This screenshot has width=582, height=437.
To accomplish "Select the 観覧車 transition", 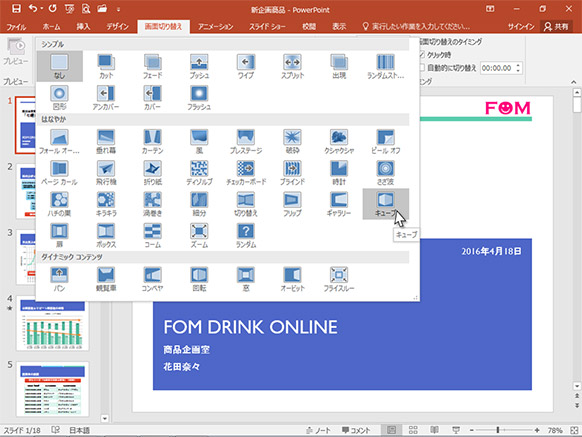I will click(x=106, y=279).
